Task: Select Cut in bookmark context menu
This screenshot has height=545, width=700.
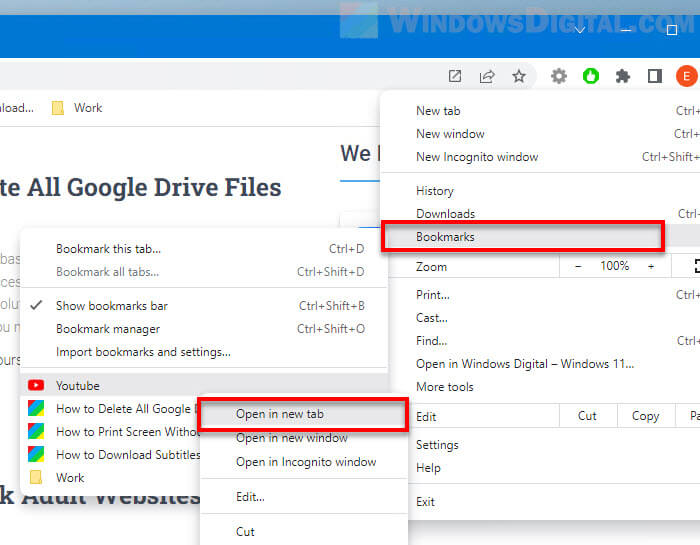Action: [x=304, y=532]
